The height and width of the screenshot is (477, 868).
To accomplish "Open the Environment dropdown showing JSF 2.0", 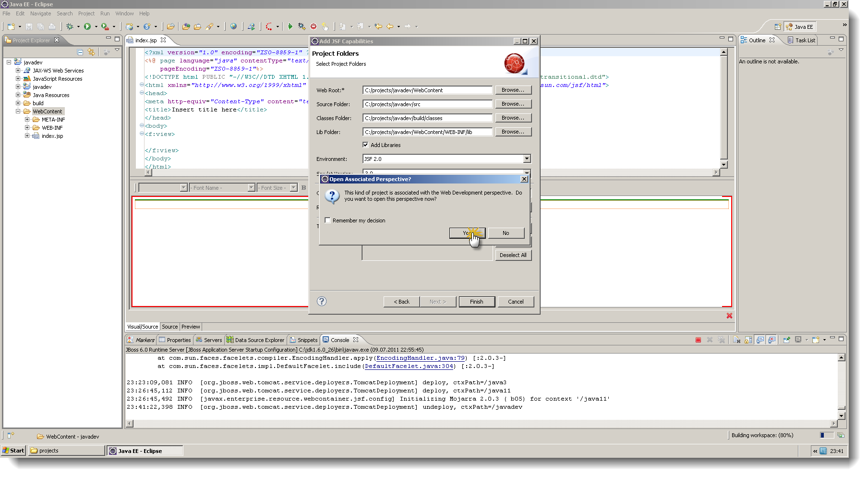I will click(x=527, y=159).
